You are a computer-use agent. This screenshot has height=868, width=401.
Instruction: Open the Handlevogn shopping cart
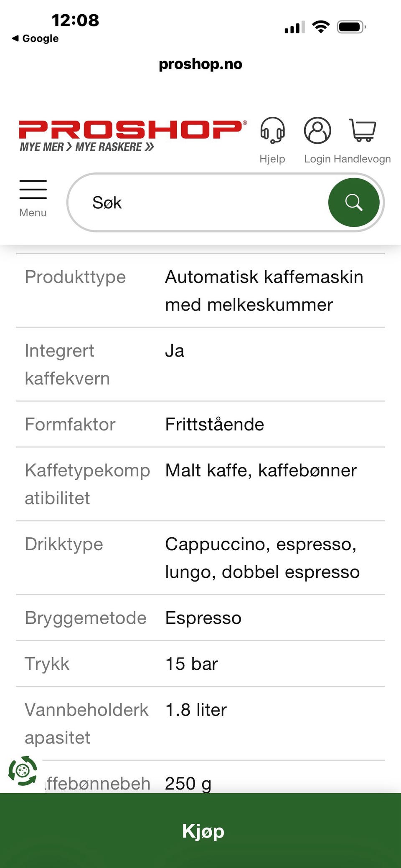tap(363, 131)
